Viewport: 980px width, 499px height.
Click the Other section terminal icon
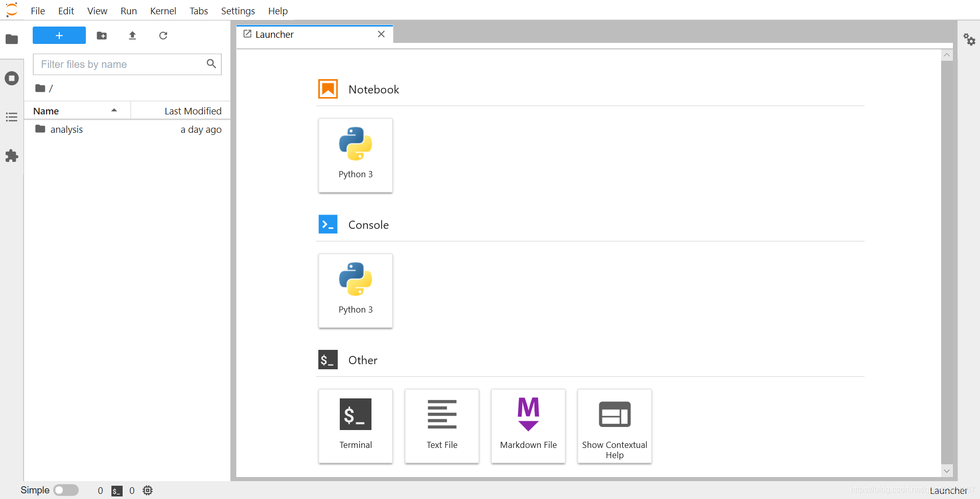[x=328, y=360]
